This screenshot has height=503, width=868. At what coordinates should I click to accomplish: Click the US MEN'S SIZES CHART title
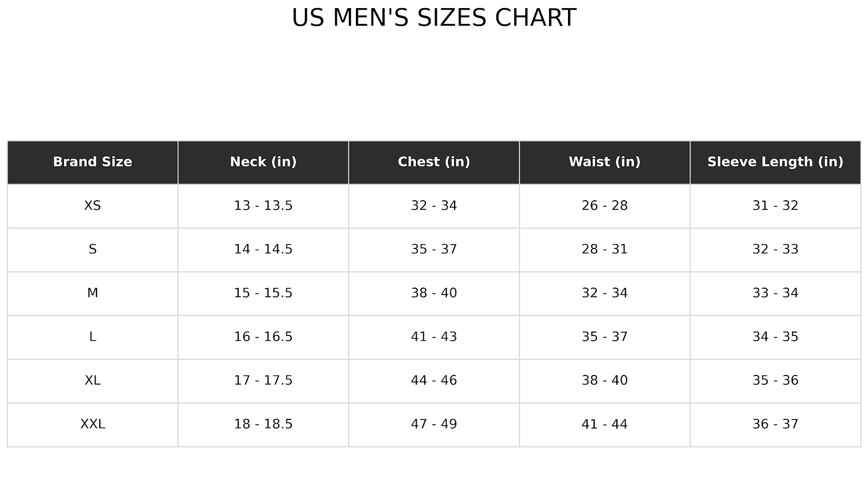pos(433,18)
